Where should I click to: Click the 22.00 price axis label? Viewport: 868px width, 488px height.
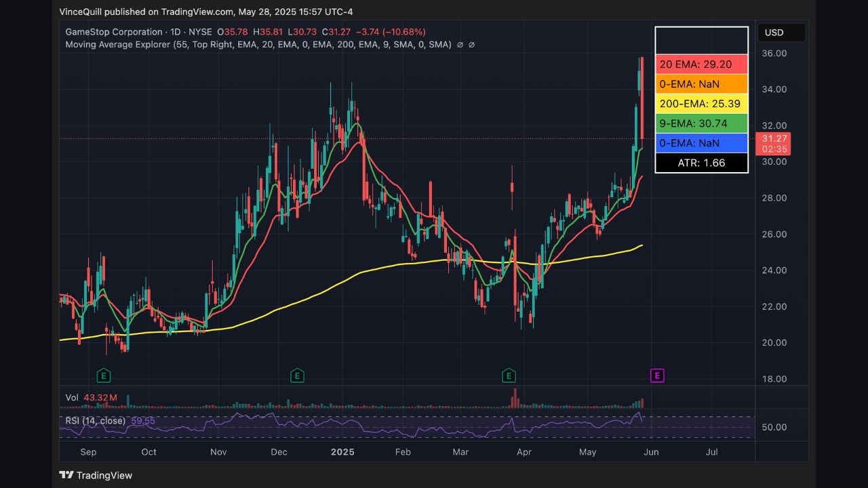(x=774, y=306)
